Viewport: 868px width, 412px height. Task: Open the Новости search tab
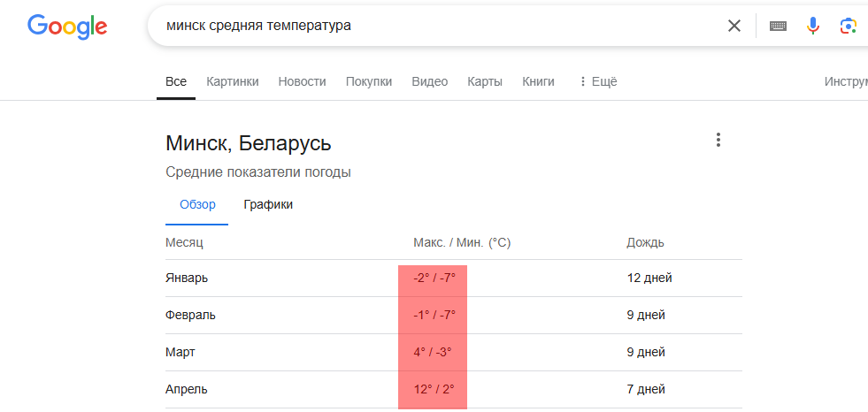pyautogui.click(x=303, y=82)
